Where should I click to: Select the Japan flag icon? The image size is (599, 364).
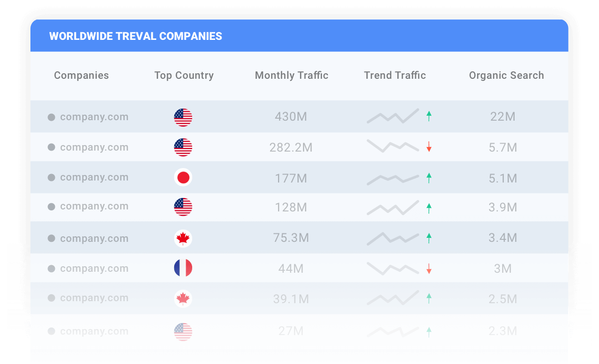[x=183, y=177]
